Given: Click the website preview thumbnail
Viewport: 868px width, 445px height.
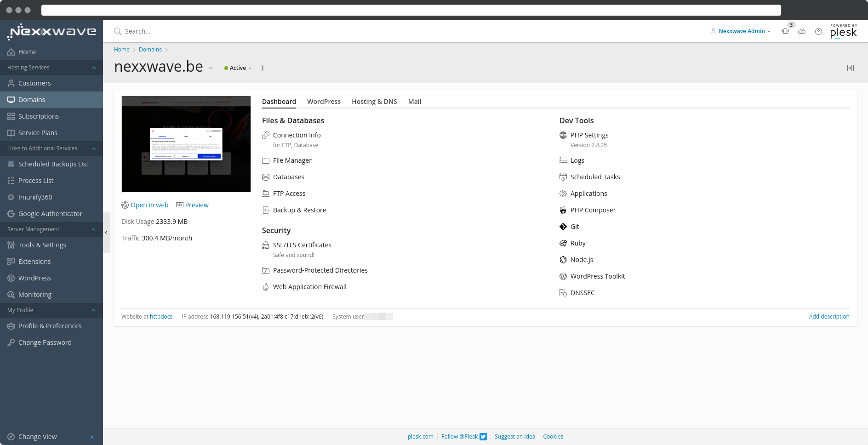Looking at the screenshot, I should click(186, 144).
